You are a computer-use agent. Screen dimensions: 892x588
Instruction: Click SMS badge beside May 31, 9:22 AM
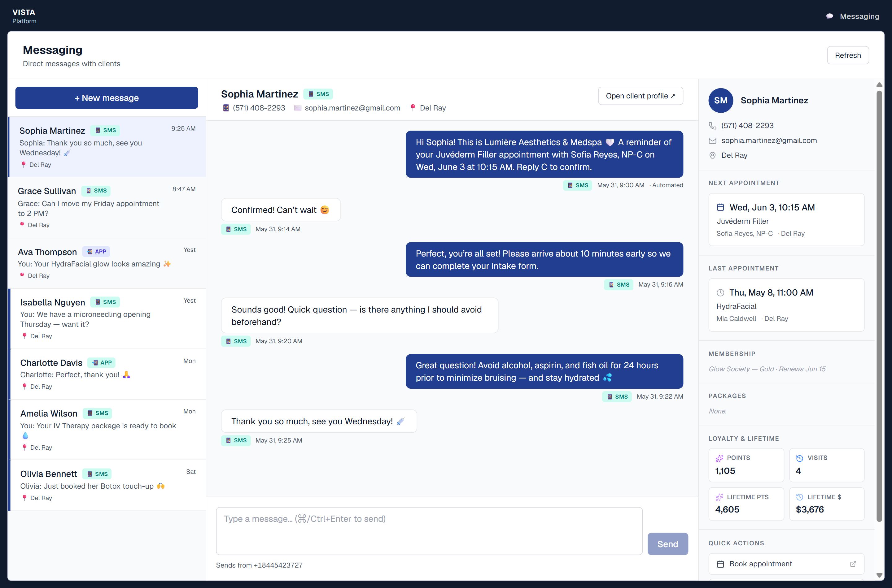pos(617,397)
